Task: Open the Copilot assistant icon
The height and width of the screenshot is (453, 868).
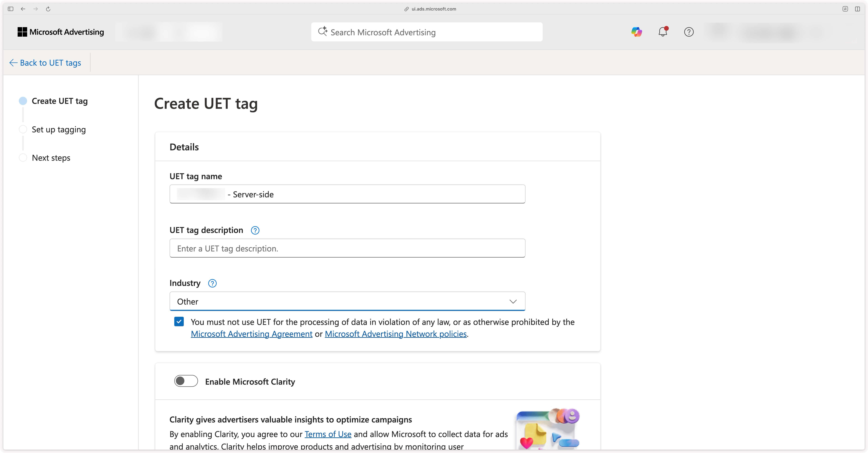Action: tap(637, 32)
